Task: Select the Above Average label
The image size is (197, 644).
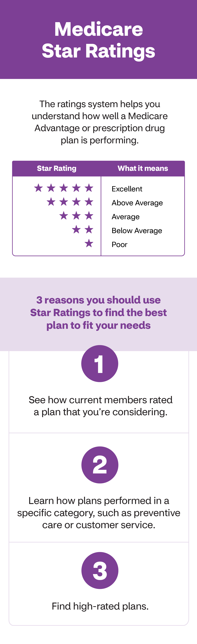Action: (137, 203)
